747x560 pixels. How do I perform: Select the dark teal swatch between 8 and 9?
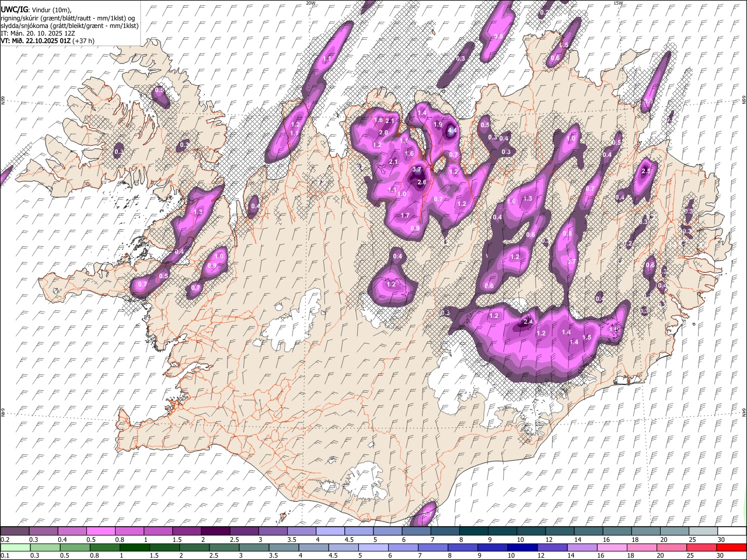473,531
